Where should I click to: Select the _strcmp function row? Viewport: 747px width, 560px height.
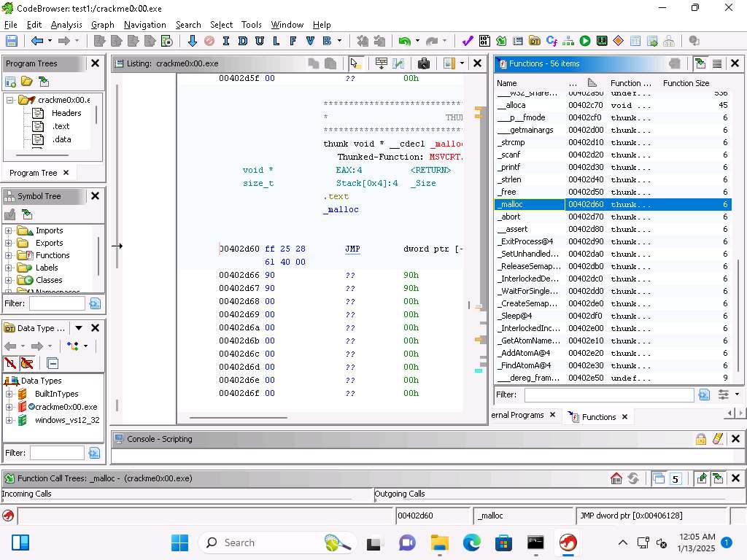point(511,142)
